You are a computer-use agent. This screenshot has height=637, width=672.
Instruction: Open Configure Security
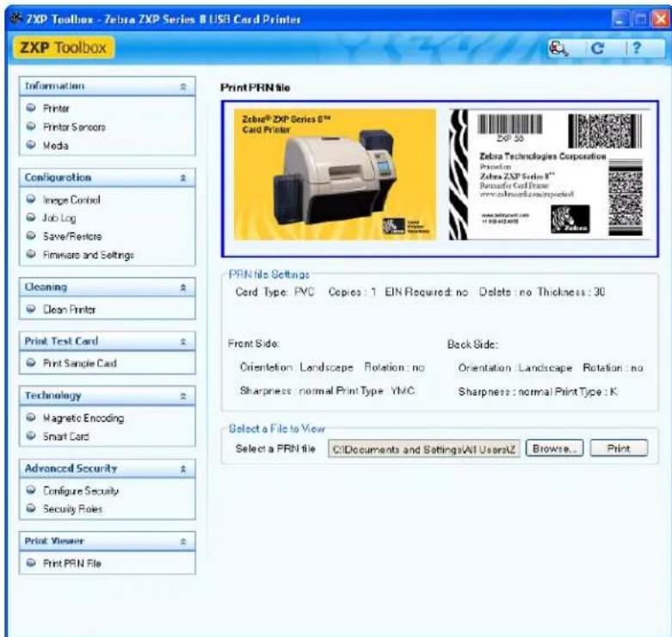[81, 491]
